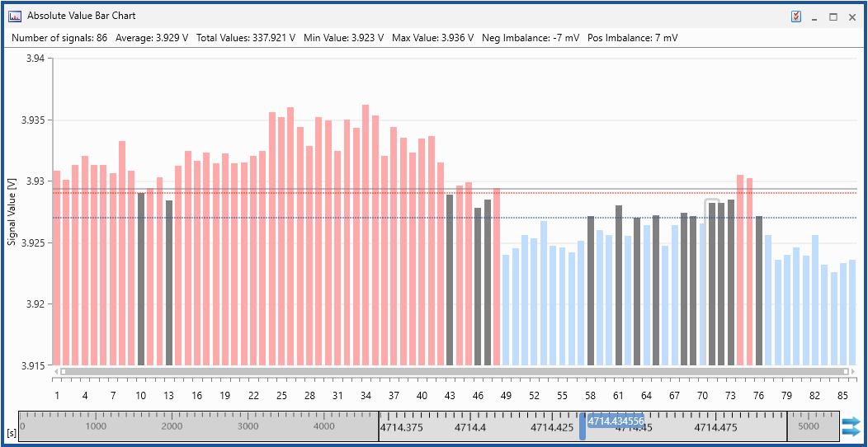
Task: Click the bar chart icon in title bar
Action: 15,16
